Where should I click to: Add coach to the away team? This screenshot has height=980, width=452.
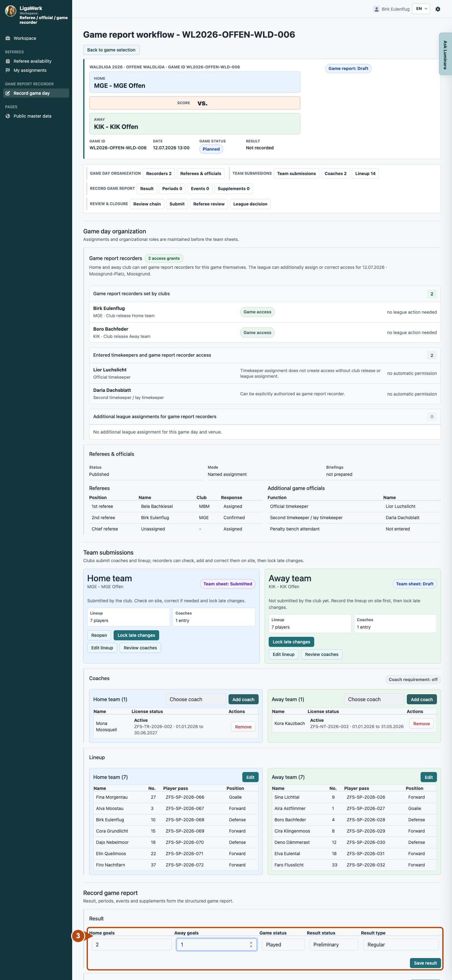[422, 699]
